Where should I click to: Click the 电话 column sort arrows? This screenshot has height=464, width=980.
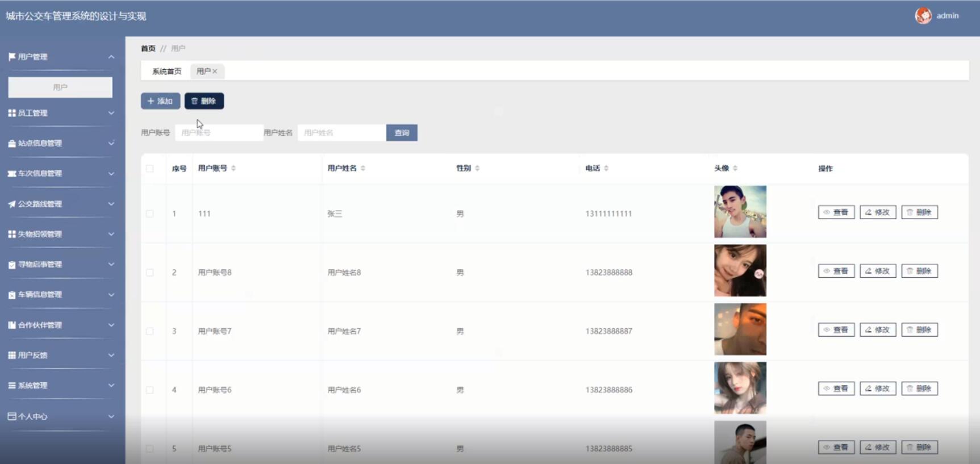click(x=606, y=168)
